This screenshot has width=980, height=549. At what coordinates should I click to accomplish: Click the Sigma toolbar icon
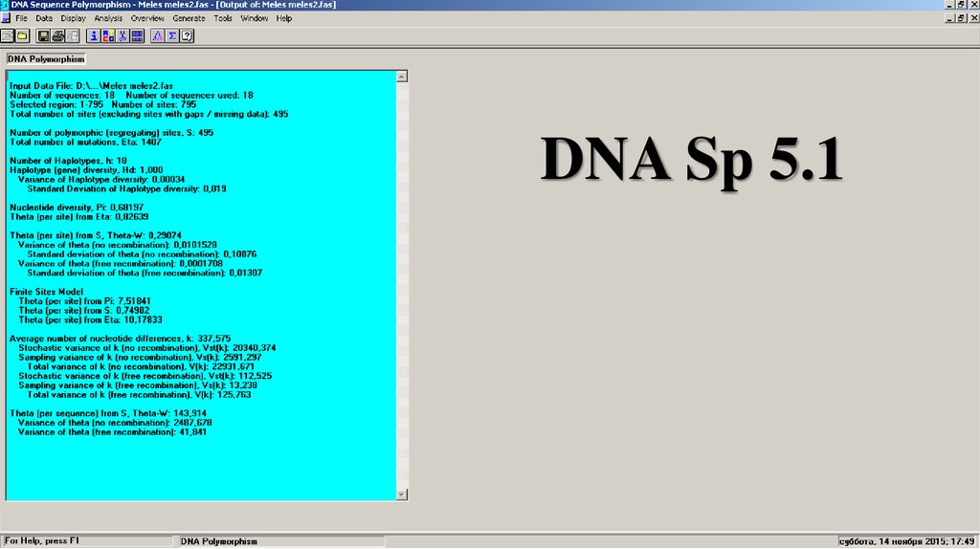(172, 36)
